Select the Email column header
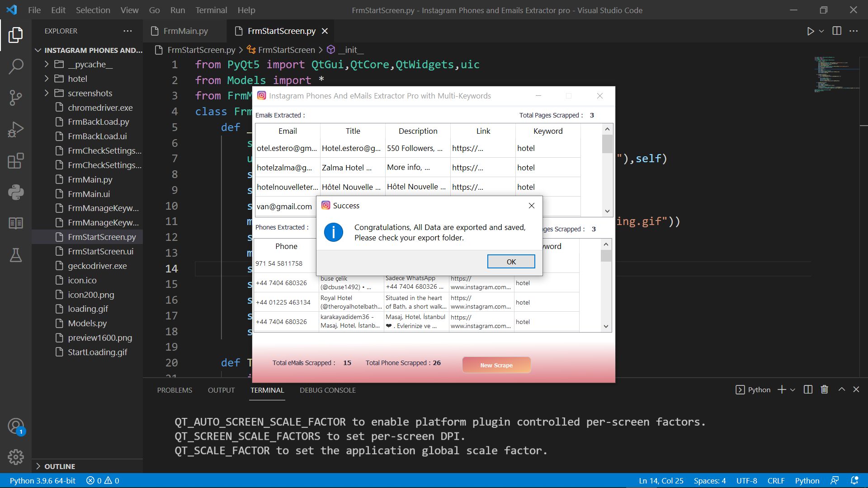Viewport: 868px width, 488px height. (x=288, y=131)
